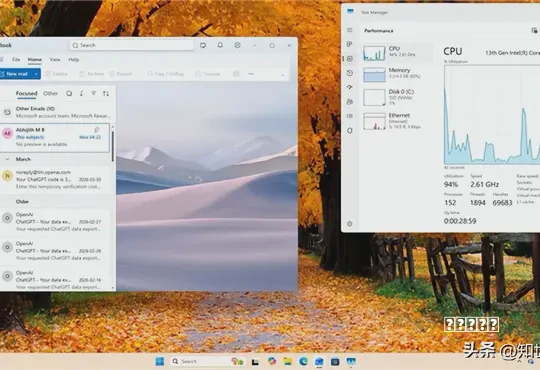Open the Users page in Task Manager

click(350, 102)
